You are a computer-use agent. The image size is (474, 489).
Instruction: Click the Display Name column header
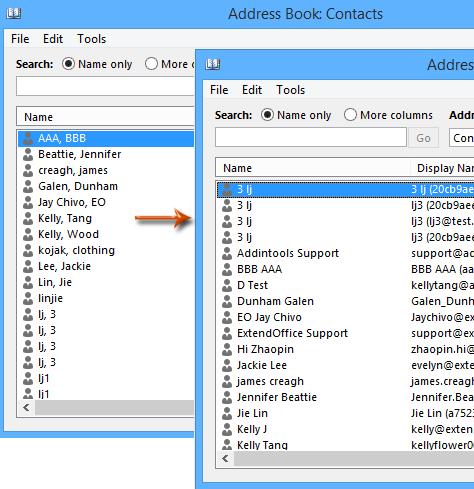click(442, 168)
